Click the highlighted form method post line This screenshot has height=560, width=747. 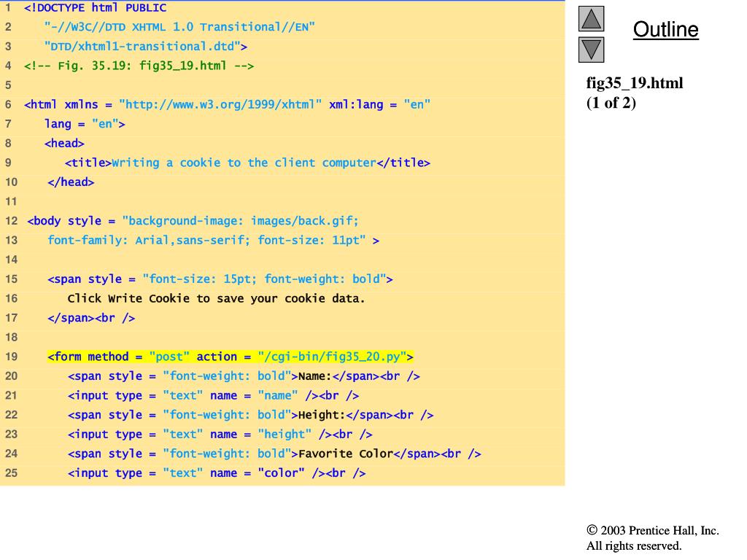pyautogui.click(x=231, y=357)
